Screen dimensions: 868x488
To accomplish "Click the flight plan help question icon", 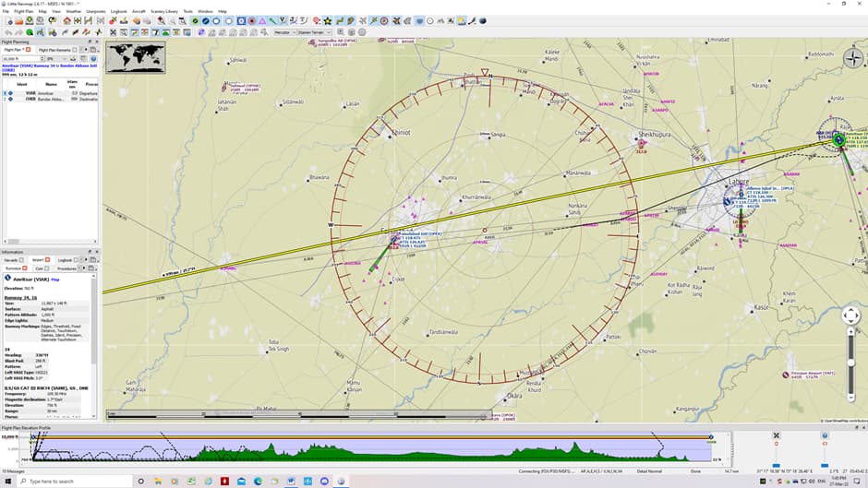I will [93, 59].
